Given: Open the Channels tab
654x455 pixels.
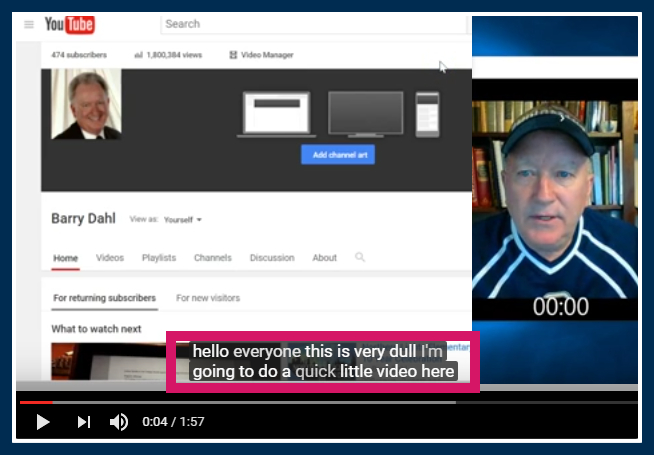Looking at the screenshot, I should pos(213,258).
